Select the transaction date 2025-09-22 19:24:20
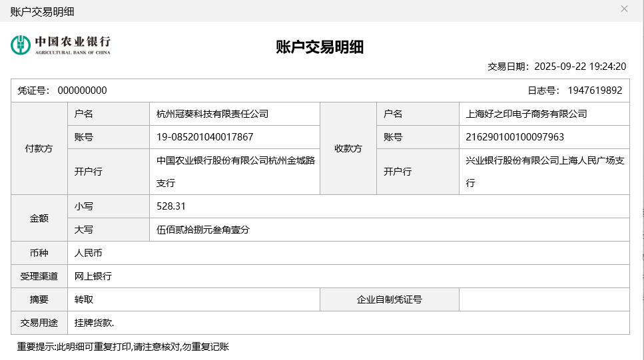This screenshot has width=644, height=360. [580, 67]
